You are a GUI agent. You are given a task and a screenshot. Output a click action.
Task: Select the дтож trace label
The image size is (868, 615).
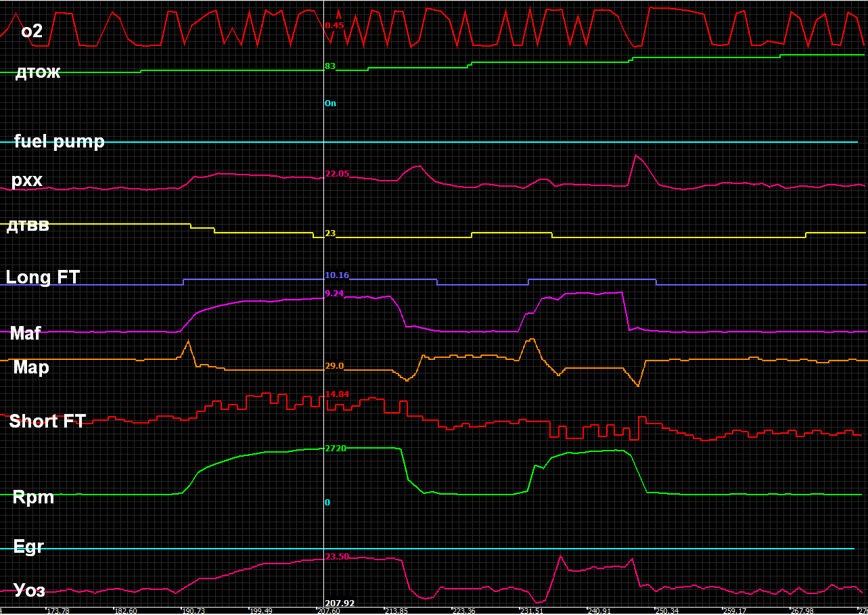[38, 72]
